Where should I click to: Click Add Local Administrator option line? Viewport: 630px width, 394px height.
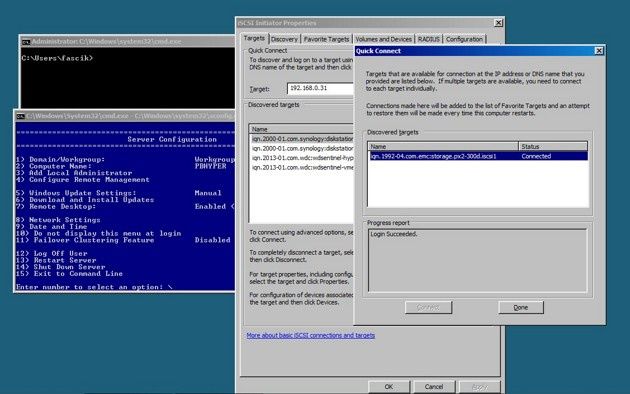point(74,173)
